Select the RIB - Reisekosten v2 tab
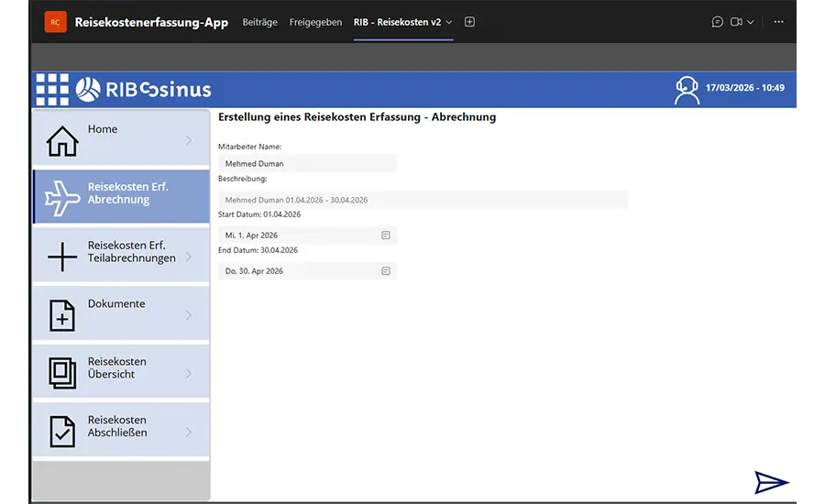 [397, 22]
